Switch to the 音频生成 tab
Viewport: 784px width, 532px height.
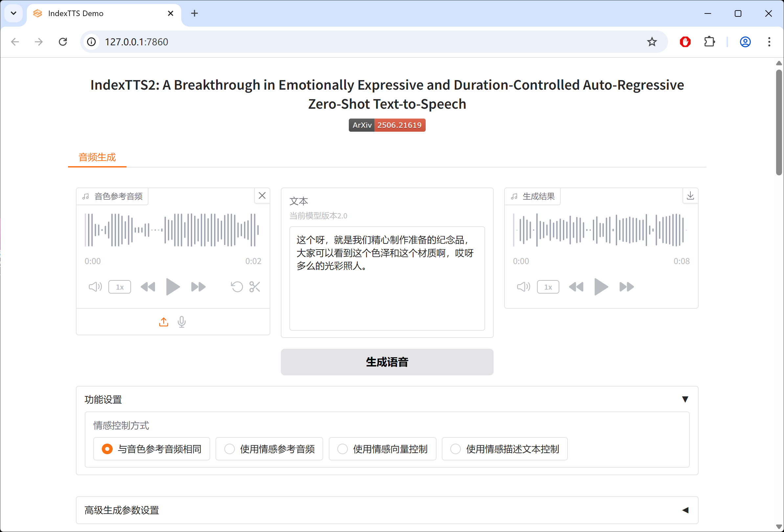coord(97,157)
